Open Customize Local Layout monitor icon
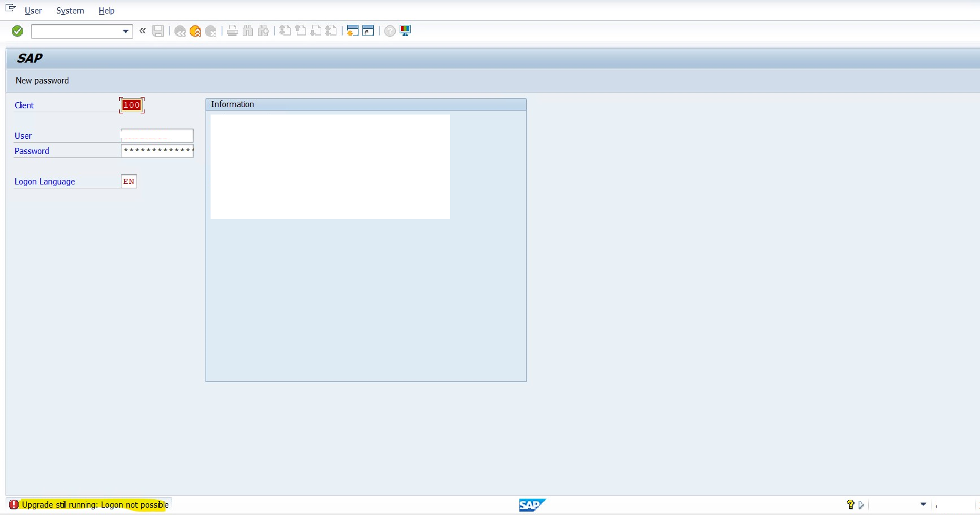980x515 pixels. pos(405,31)
